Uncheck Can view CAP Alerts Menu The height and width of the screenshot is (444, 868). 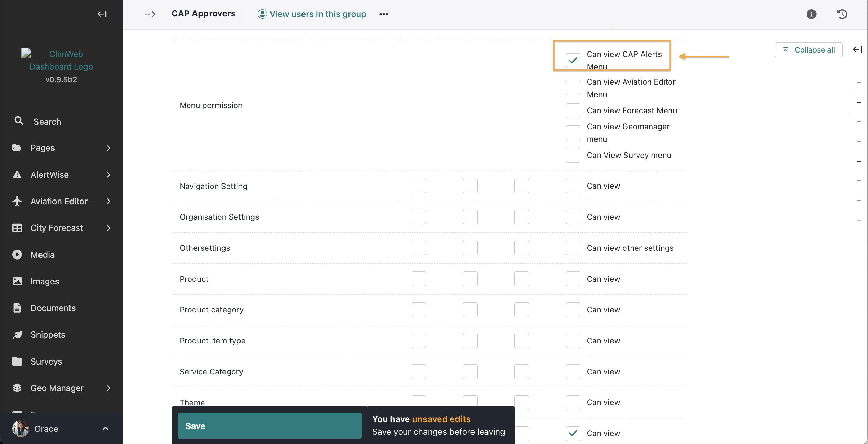coord(573,60)
